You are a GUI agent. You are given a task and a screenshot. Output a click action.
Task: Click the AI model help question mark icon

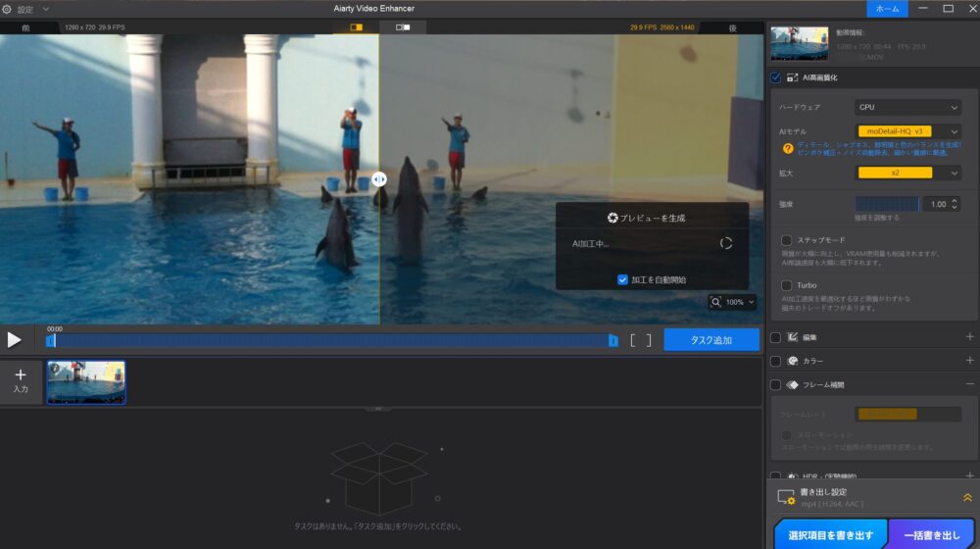(787, 149)
